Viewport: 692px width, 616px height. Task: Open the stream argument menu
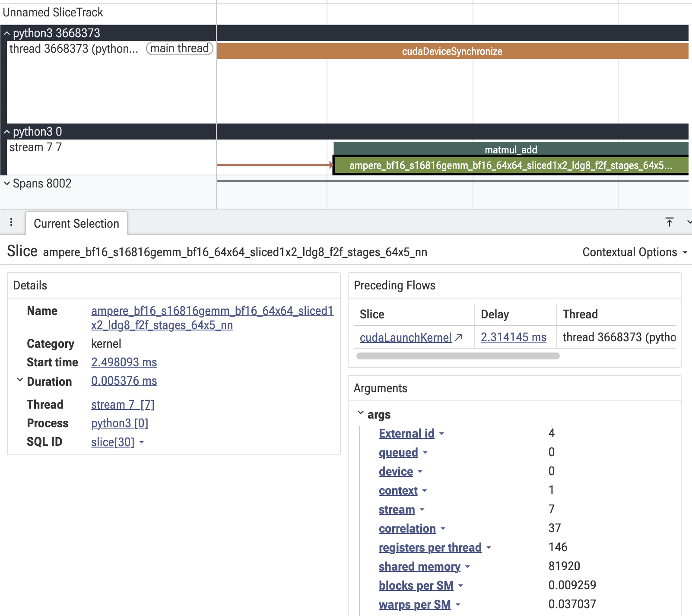(x=422, y=510)
